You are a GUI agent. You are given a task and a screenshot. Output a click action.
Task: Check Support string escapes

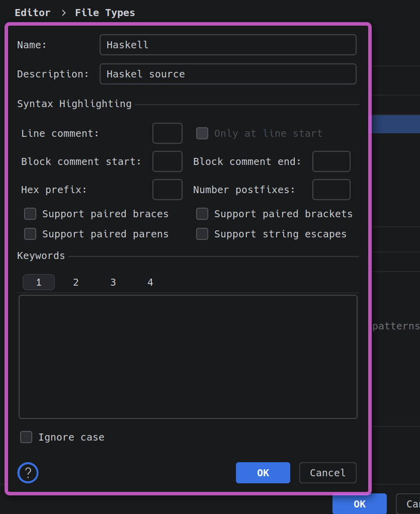coord(202,234)
